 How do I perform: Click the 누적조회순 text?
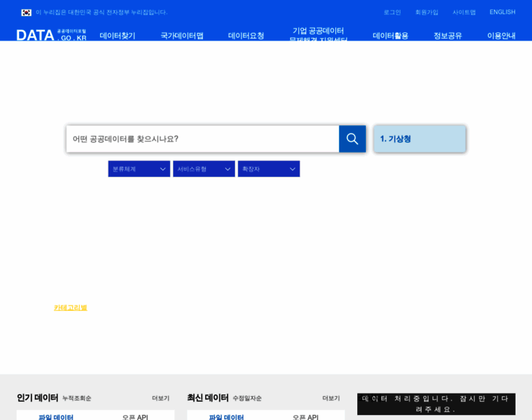[x=77, y=398]
